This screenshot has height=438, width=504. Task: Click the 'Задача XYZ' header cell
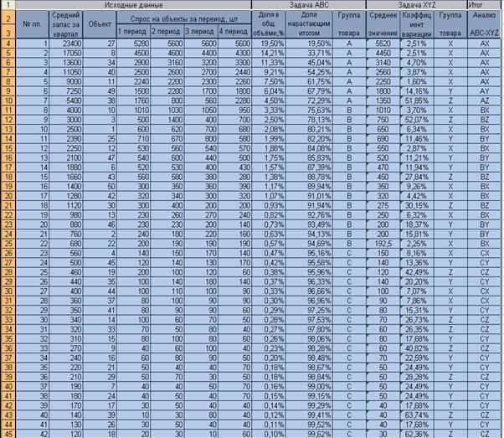tap(417, 5)
